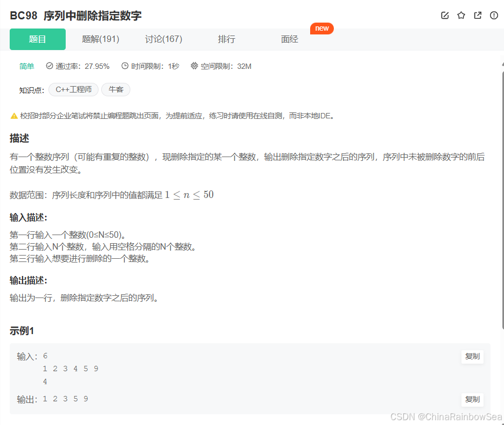
Task: Open the 面经 tab
Action: point(290,39)
